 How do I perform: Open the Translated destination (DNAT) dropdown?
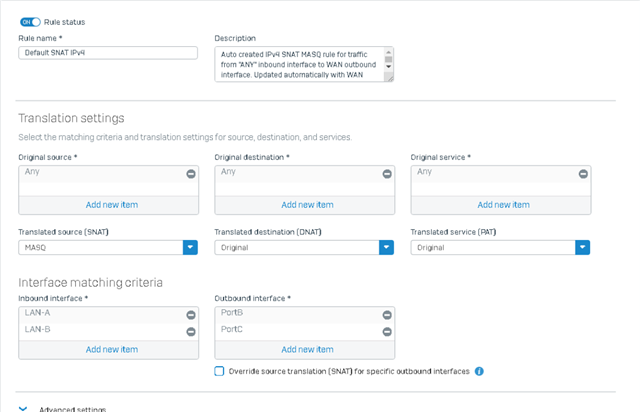click(x=387, y=247)
